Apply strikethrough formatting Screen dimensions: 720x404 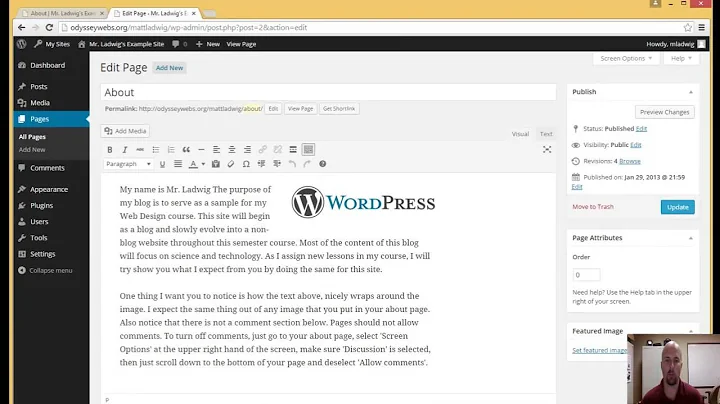coord(140,150)
